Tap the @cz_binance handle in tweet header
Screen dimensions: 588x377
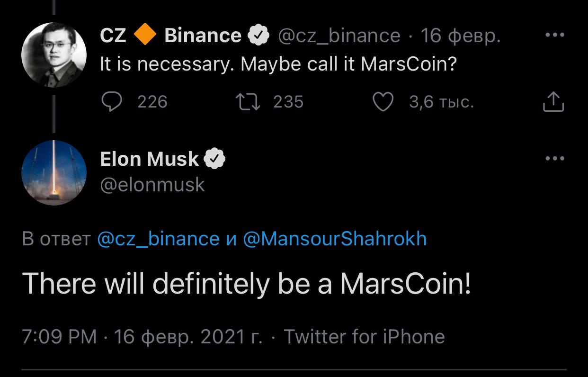pyautogui.click(x=339, y=36)
